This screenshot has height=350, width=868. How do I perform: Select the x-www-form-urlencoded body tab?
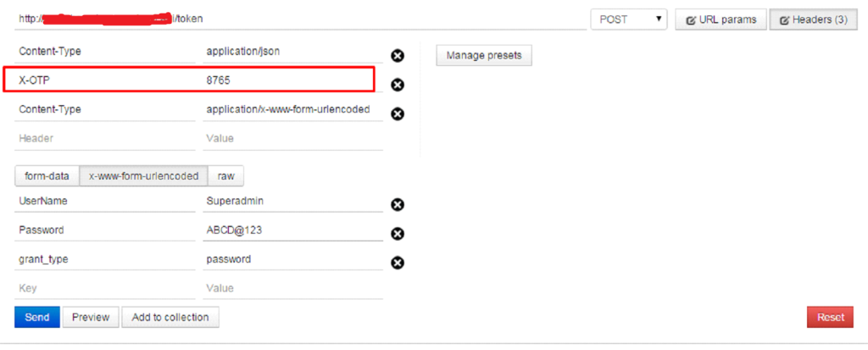point(144,176)
